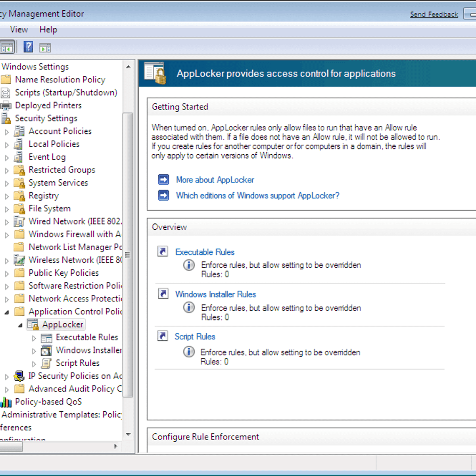The width and height of the screenshot is (476, 476).
Task: Expand the Restricted Groups node
Action: [7, 171]
